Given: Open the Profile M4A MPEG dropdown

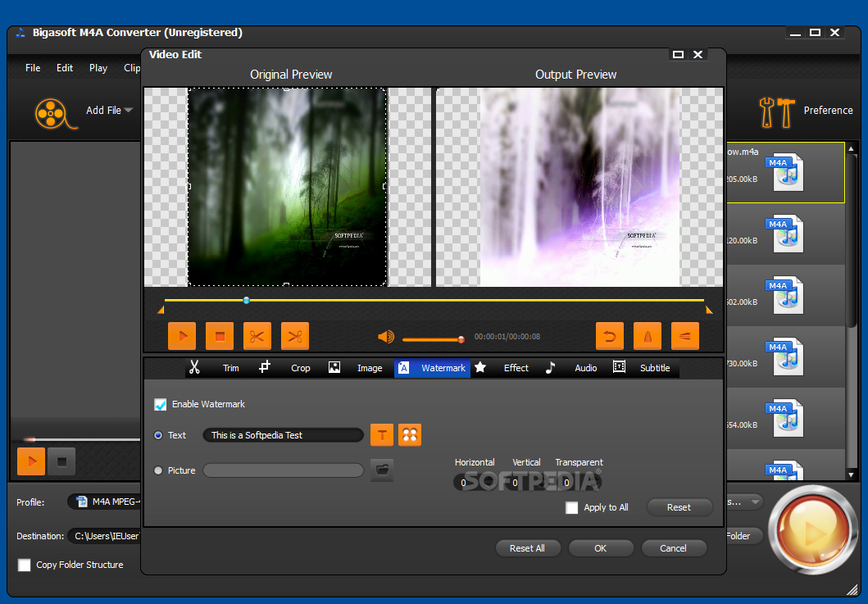Looking at the screenshot, I should [x=105, y=502].
